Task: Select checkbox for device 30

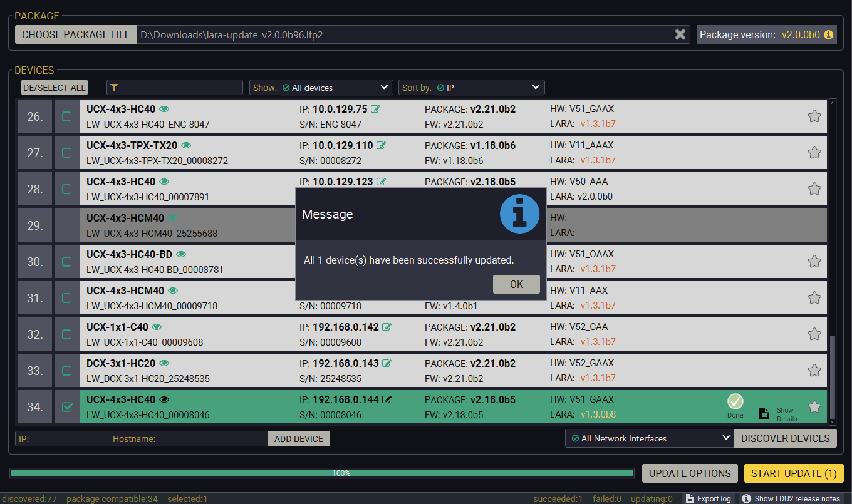Action: pyautogui.click(x=66, y=262)
